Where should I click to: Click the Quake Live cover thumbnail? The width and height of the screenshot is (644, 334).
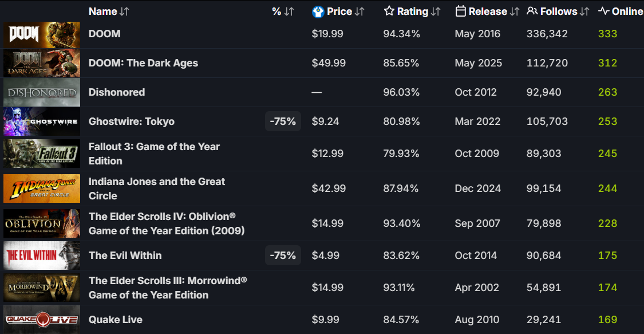coord(42,320)
